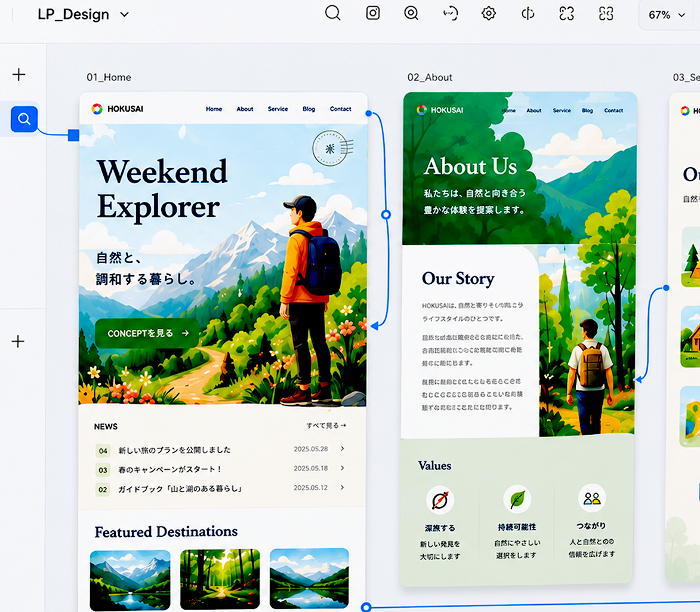Screen dimensions: 700x612
Task: Open the gear settings toolbar icon
Action: click(x=488, y=13)
